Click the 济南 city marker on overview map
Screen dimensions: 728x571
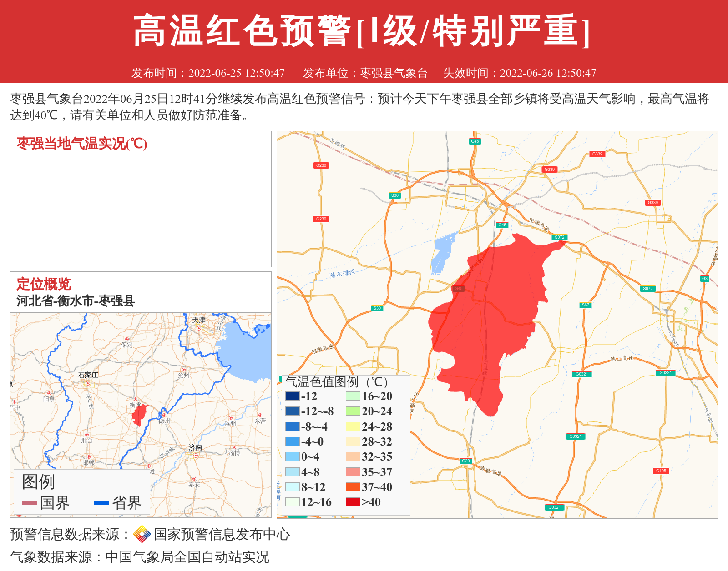coord(196,456)
